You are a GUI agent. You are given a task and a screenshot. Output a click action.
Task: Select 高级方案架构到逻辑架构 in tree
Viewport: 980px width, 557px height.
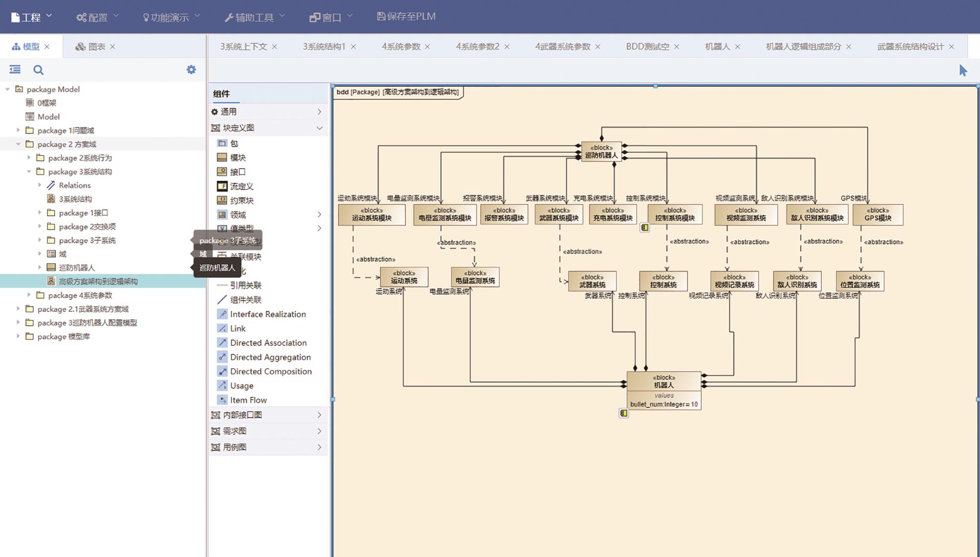click(x=98, y=281)
